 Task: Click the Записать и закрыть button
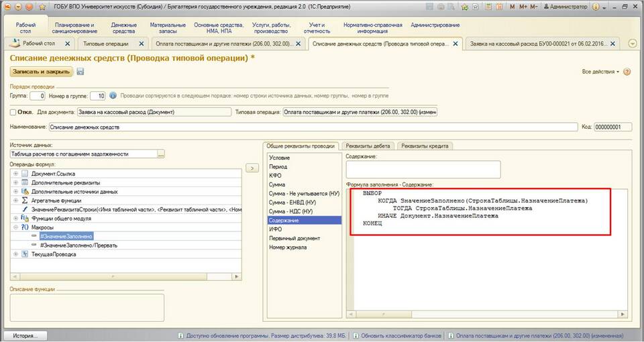tap(41, 72)
